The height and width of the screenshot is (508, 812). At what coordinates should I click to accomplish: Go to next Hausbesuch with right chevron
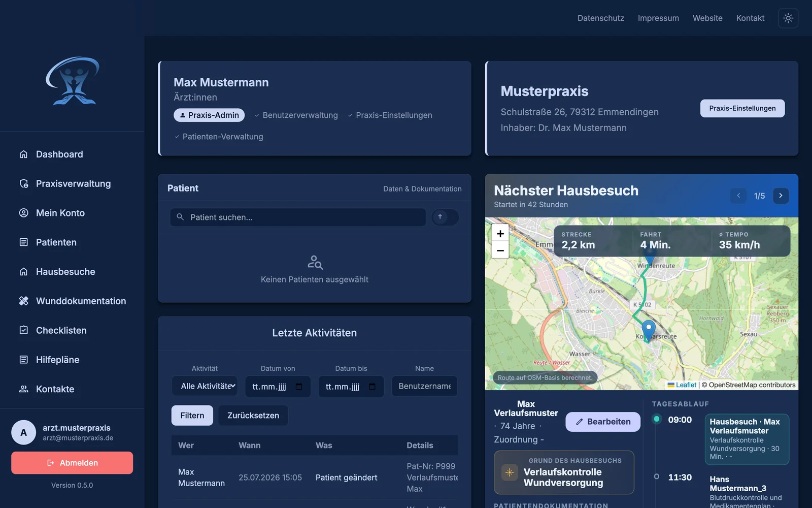[781, 196]
